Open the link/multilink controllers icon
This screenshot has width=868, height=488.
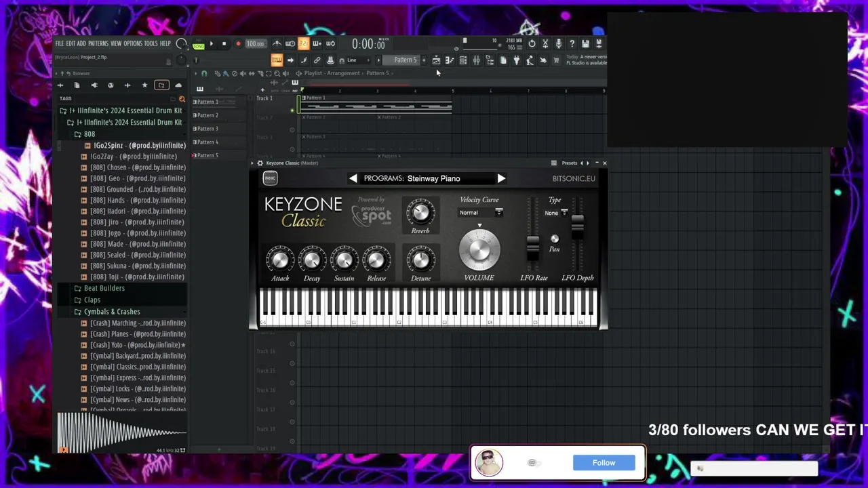(317, 60)
